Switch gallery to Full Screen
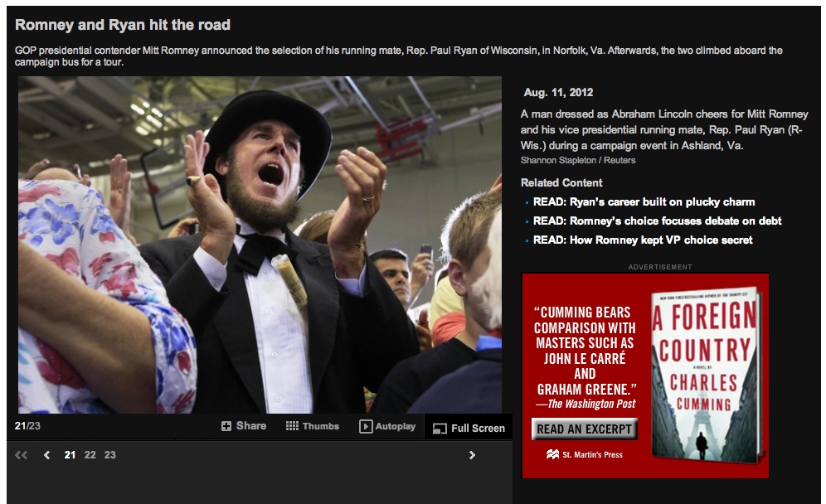Image resolution: width=826 pixels, height=504 pixels. click(469, 429)
